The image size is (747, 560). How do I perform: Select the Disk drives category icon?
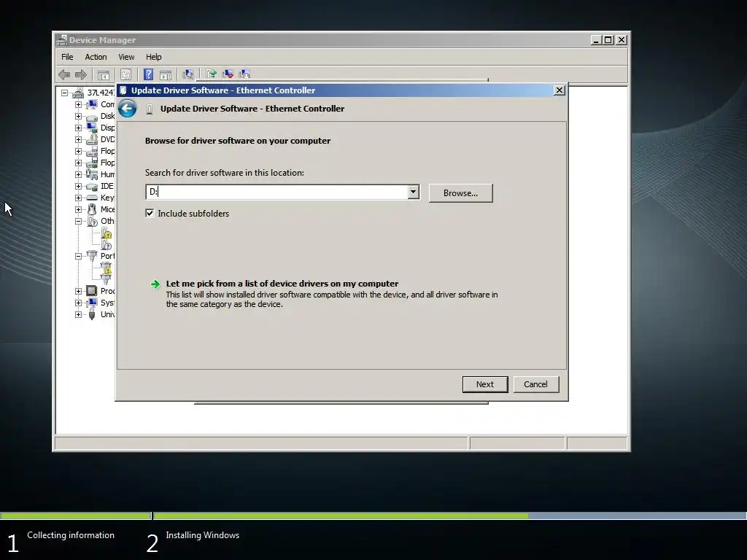point(92,116)
